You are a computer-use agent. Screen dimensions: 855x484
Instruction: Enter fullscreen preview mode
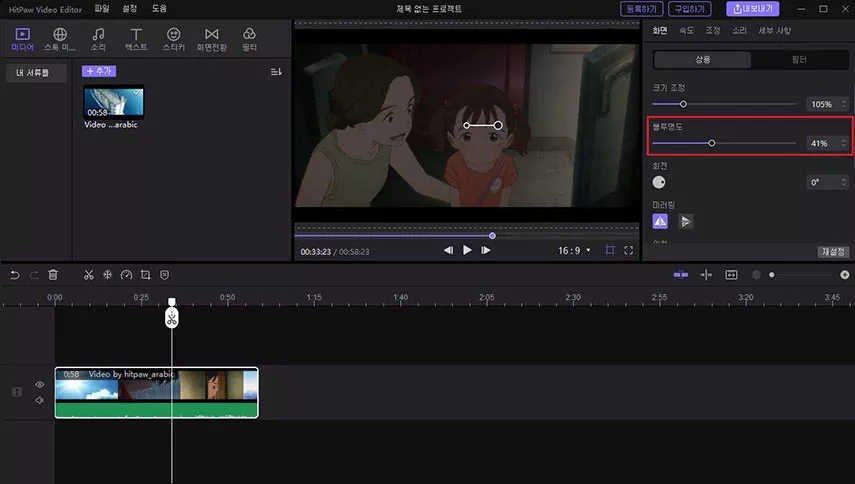coord(629,250)
